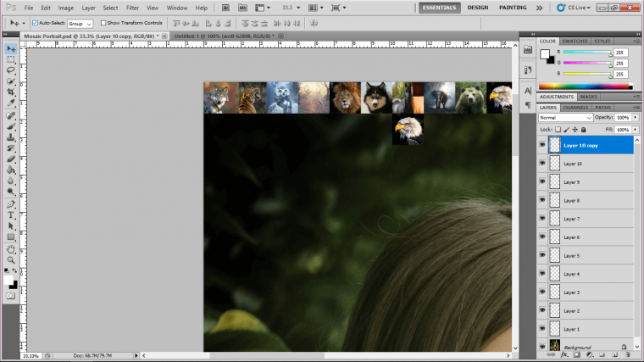Click the R red color slider
This screenshot has width=644, height=362.
coord(587,53)
